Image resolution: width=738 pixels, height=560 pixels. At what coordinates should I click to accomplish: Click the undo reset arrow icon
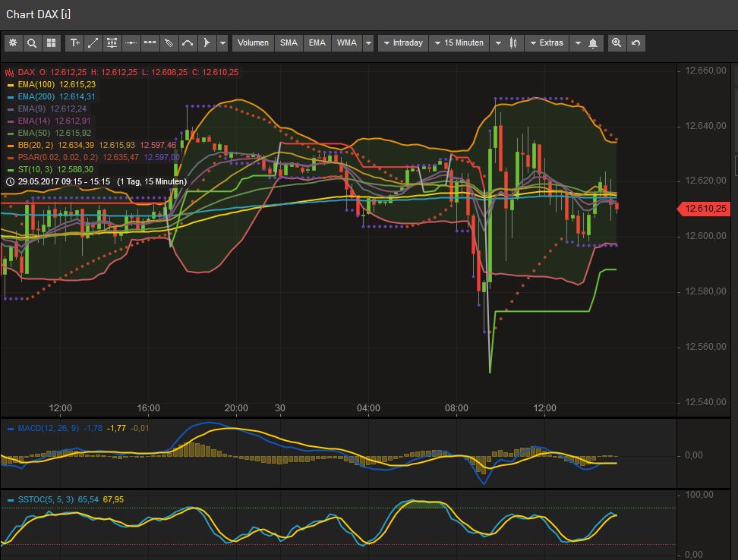point(635,43)
